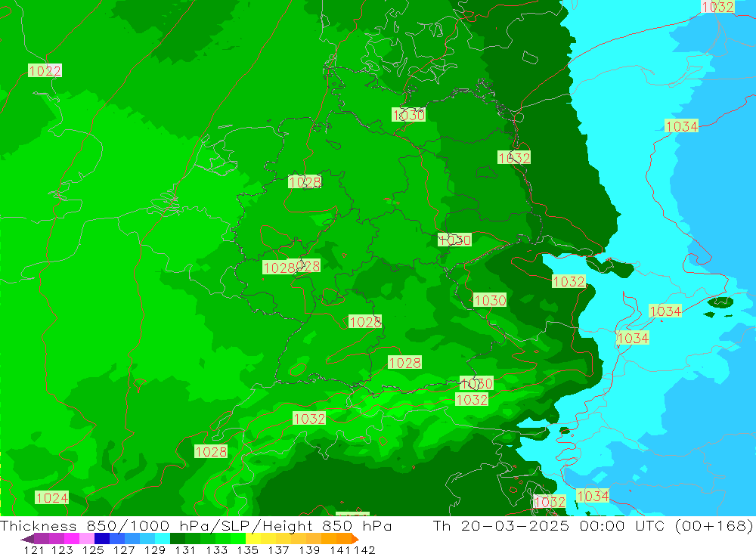Click legend value 137
756x554 pixels.
278,549
